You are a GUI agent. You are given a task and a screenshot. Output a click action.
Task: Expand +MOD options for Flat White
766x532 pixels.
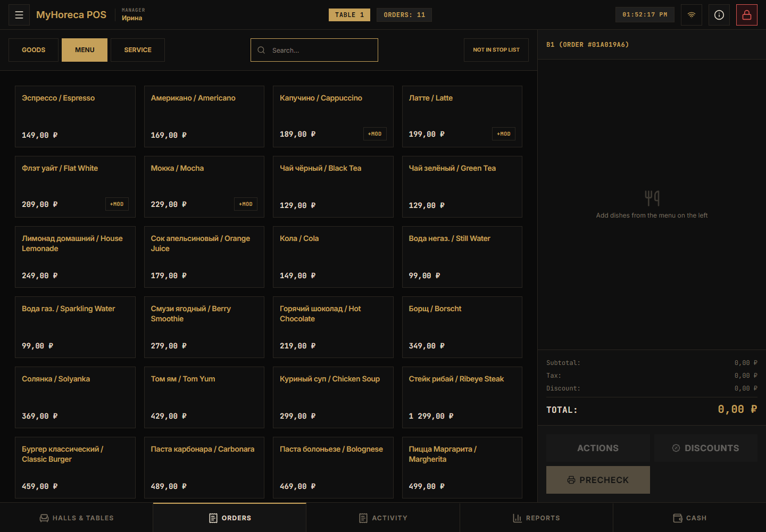[x=117, y=204]
